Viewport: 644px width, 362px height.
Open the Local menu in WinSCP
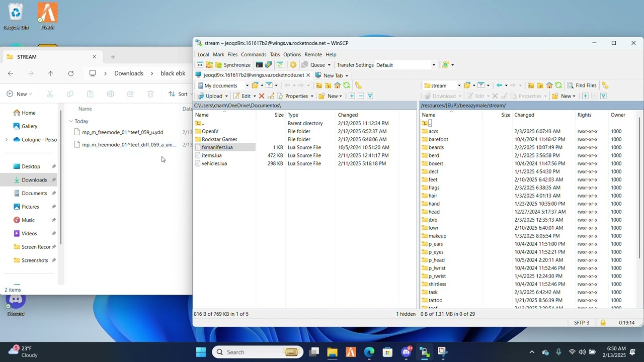(x=203, y=54)
